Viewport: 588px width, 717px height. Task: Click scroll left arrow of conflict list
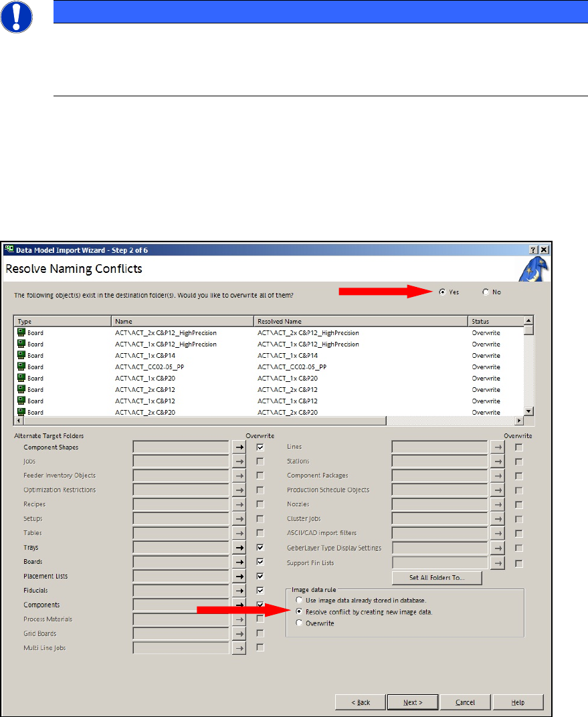pos(19,420)
